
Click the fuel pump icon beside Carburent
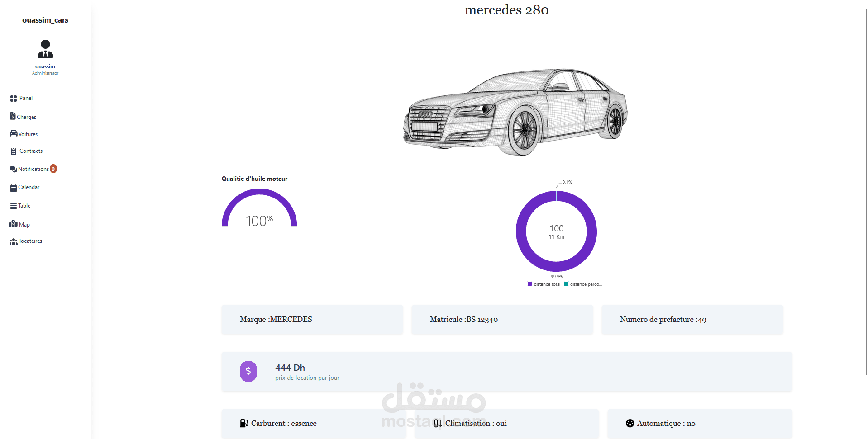pyautogui.click(x=244, y=423)
